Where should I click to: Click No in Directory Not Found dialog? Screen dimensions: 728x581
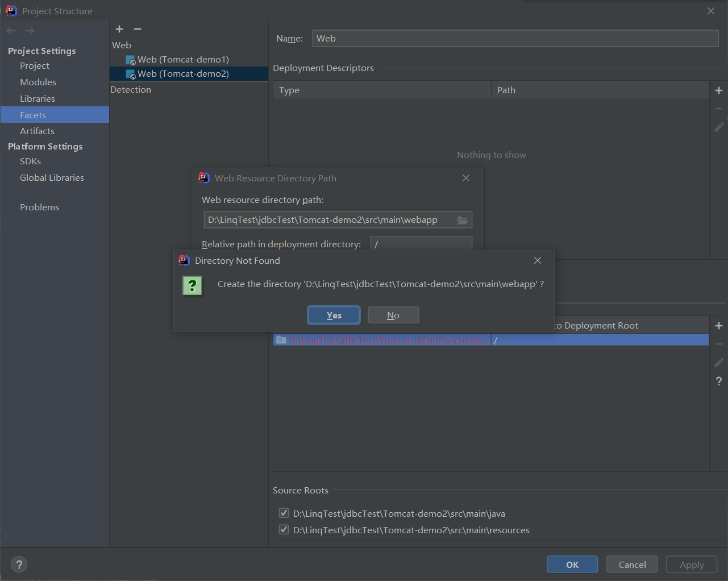click(x=393, y=315)
